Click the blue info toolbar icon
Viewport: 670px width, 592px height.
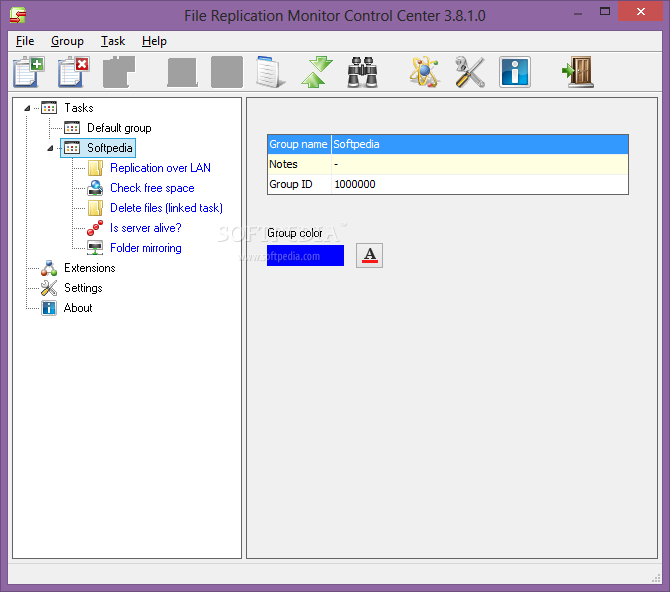click(515, 72)
